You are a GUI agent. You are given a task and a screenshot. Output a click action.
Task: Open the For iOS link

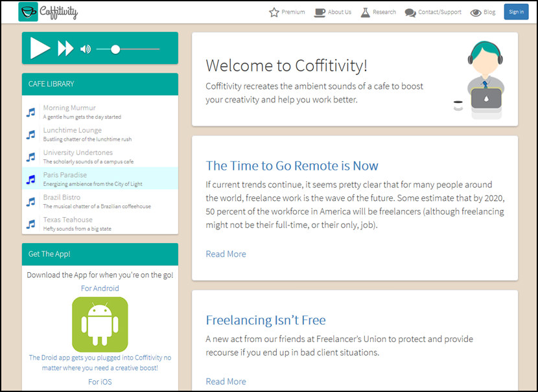coord(100,382)
